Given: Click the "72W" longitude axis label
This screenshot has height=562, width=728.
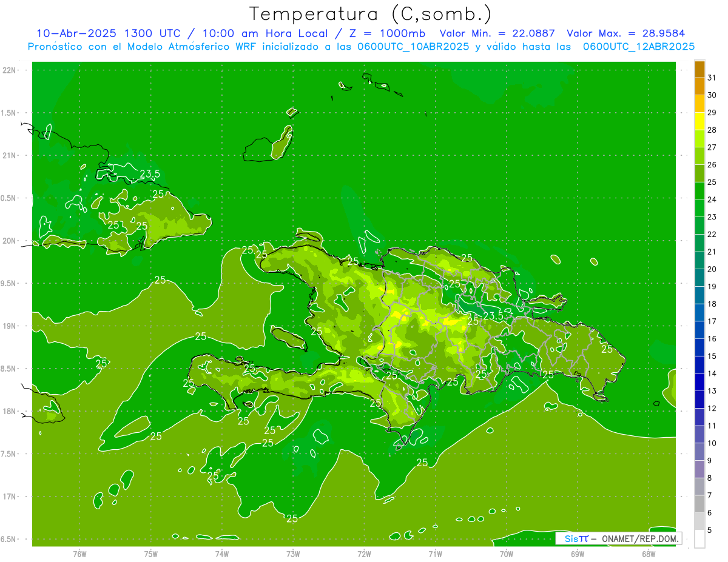Looking at the screenshot, I should [364, 554].
